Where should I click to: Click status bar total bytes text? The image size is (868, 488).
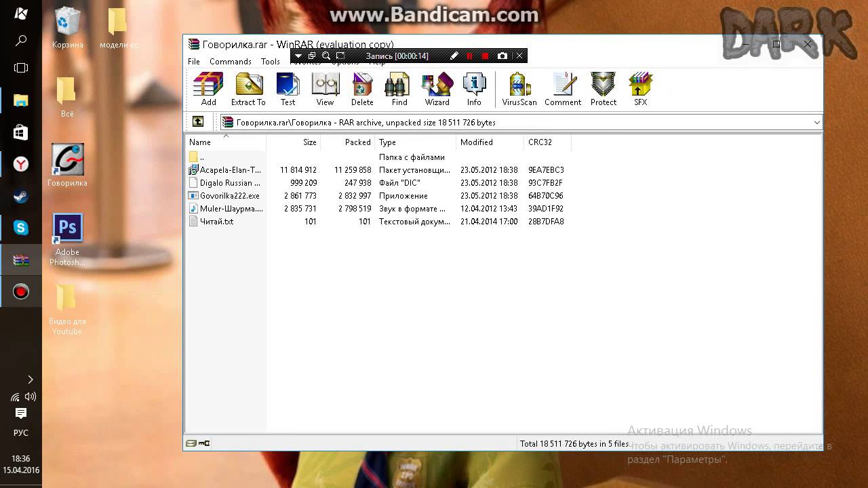coord(574,444)
